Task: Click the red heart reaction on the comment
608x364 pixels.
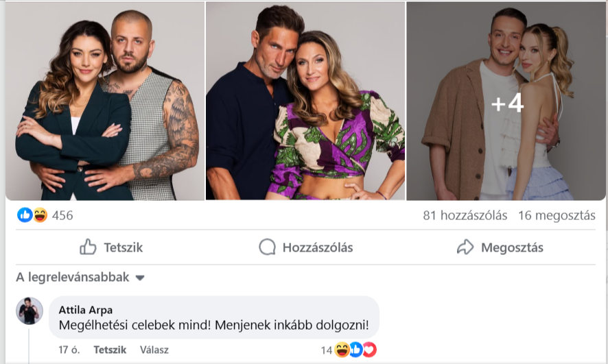Action: click(x=369, y=350)
